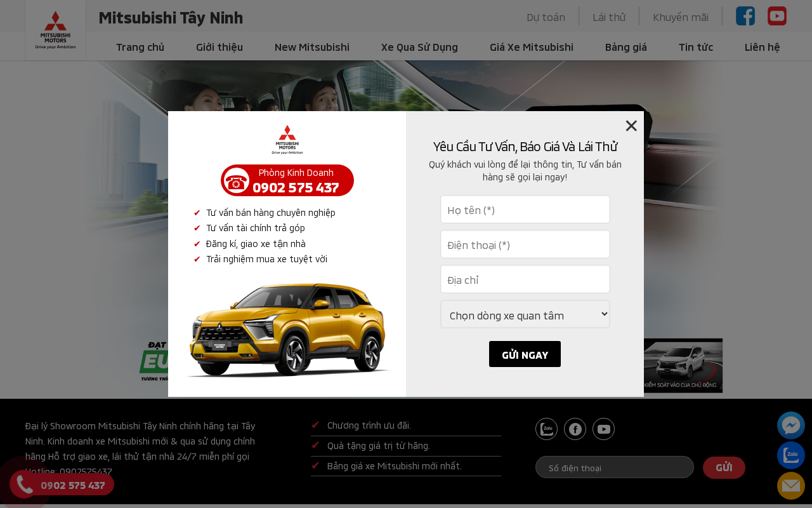
Task: Click the red GỬI button in footer
Action: [724, 467]
